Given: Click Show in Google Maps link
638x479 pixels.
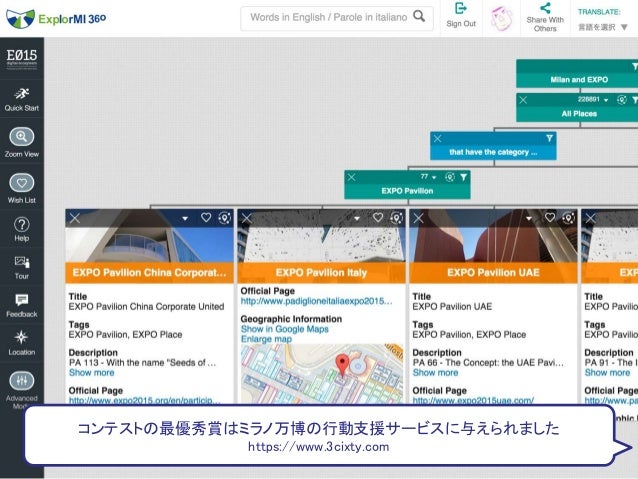Looking at the screenshot, I should pos(284,329).
